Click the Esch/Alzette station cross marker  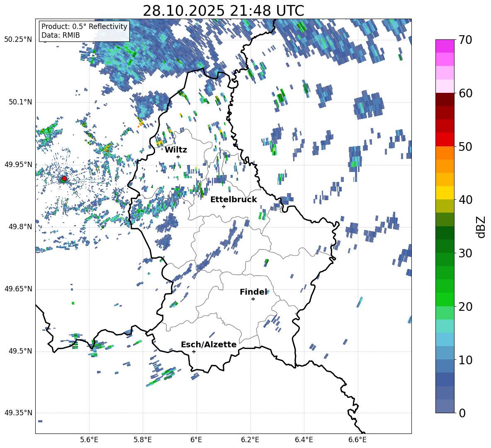tap(194, 351)
